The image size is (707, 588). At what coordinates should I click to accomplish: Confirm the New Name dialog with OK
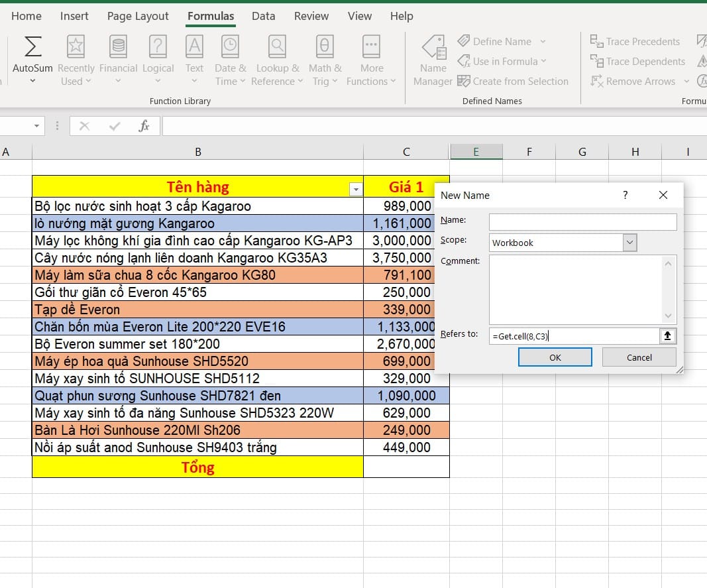pos(555,357)
